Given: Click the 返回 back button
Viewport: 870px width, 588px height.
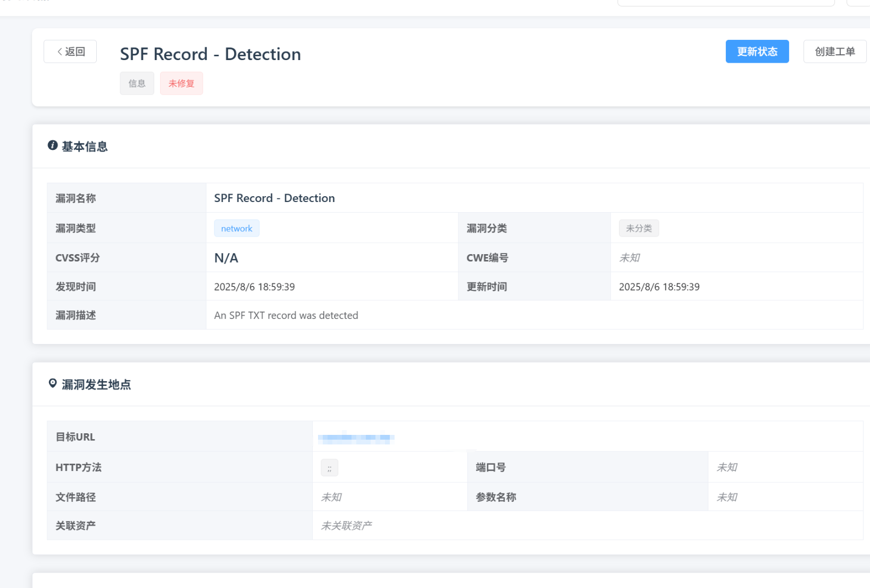Looking at the screenshot, I should 70,52.
